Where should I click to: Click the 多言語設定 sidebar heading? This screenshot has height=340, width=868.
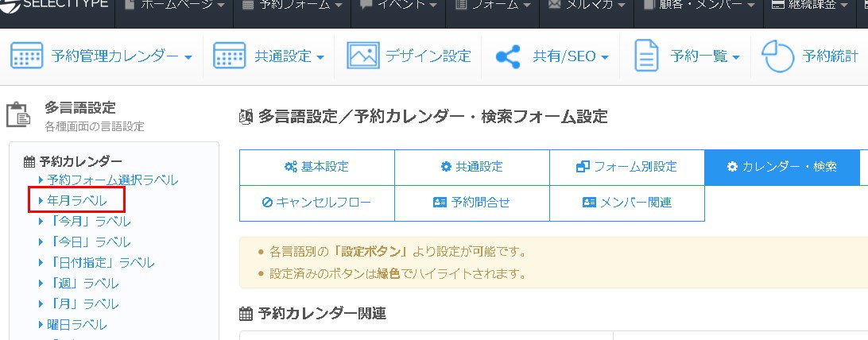pyautogui.click(x=80, y=107)
